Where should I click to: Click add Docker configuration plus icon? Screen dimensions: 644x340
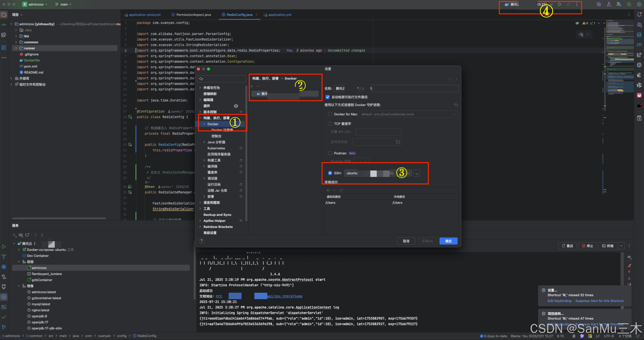pos(252,86)
